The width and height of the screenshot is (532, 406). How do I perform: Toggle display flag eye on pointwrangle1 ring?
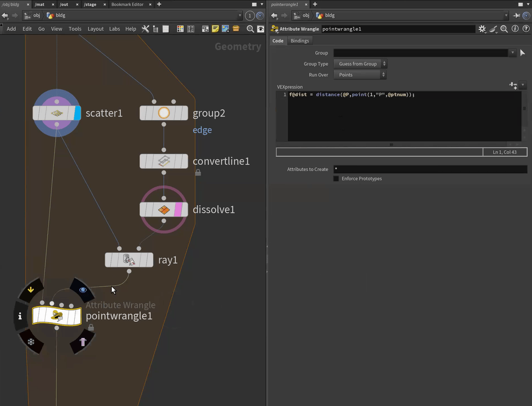tap(83, 290)
